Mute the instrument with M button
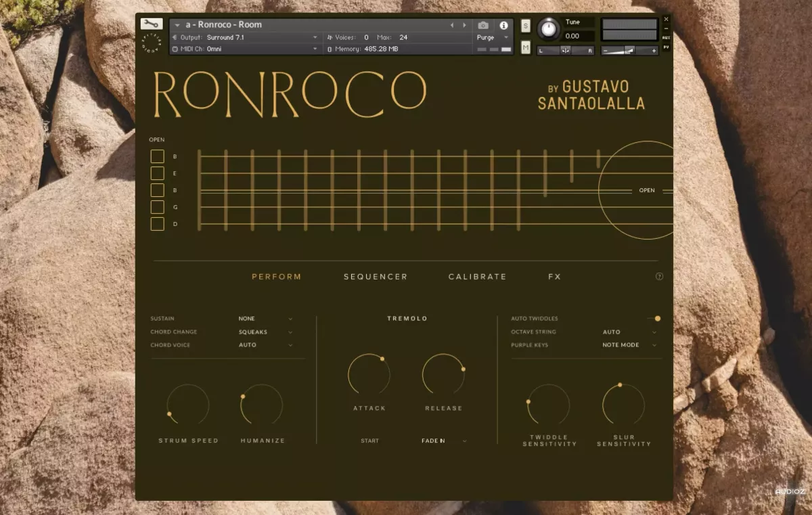Viewport: 812px width, 515px height. click(x=526, y=47)
